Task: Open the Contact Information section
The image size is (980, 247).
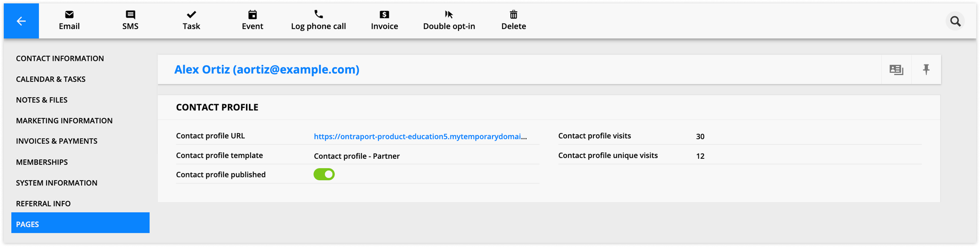Action: [x=60, y=58]
